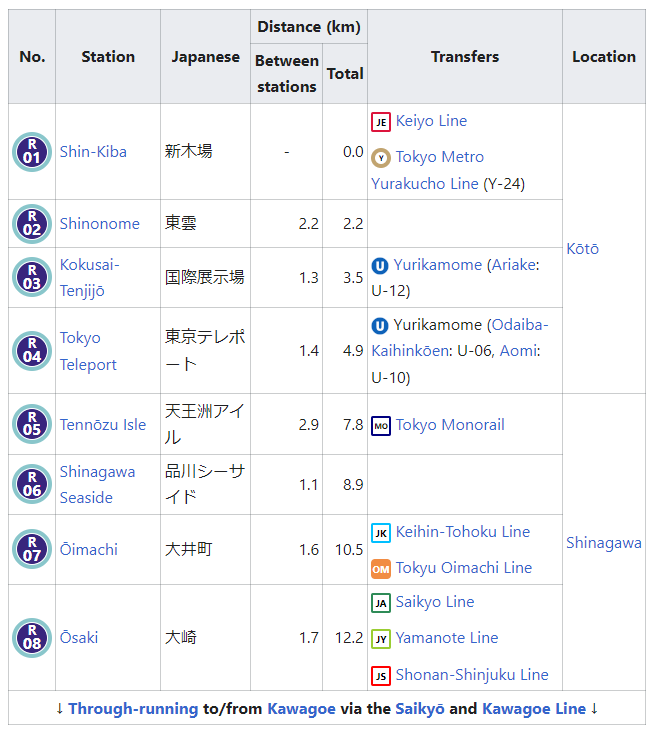The image size is (653, 735).
Task: Select total distance 10.5 for Ōimachi
Action: click(x=349, y=549)
